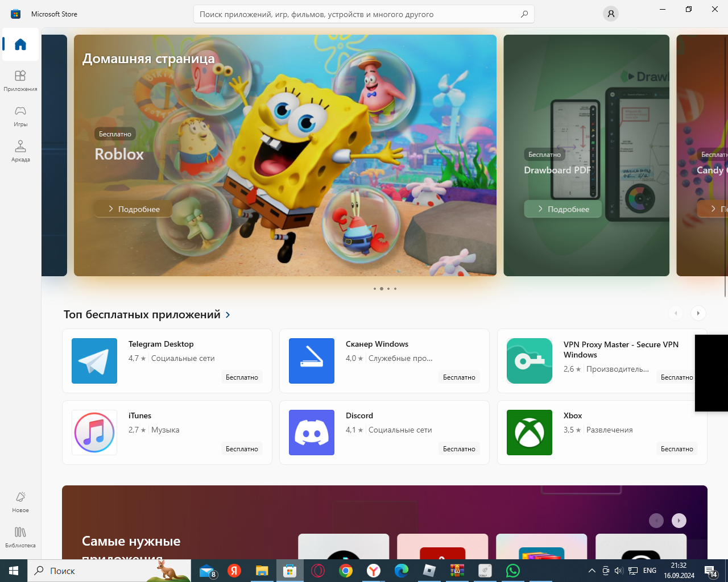Click previous arrow in Самые нужные приложения banner
The image size is (728, 582).
click(656, 521)
